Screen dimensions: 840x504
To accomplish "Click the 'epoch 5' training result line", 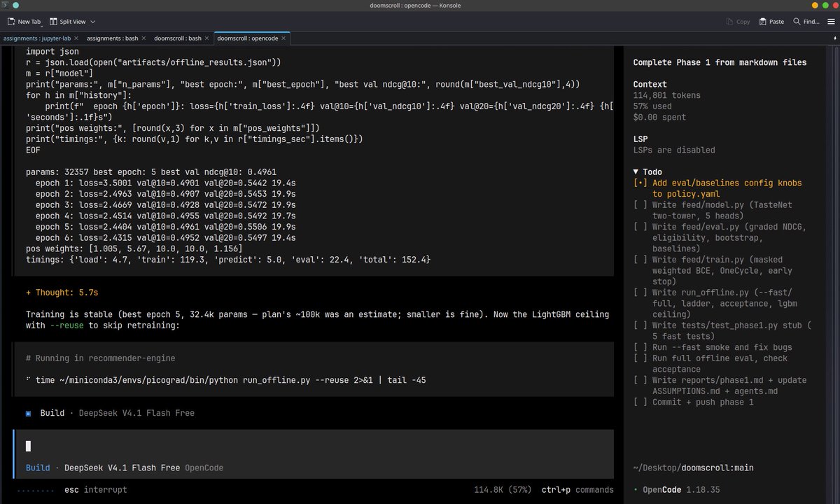I will 166,227.
